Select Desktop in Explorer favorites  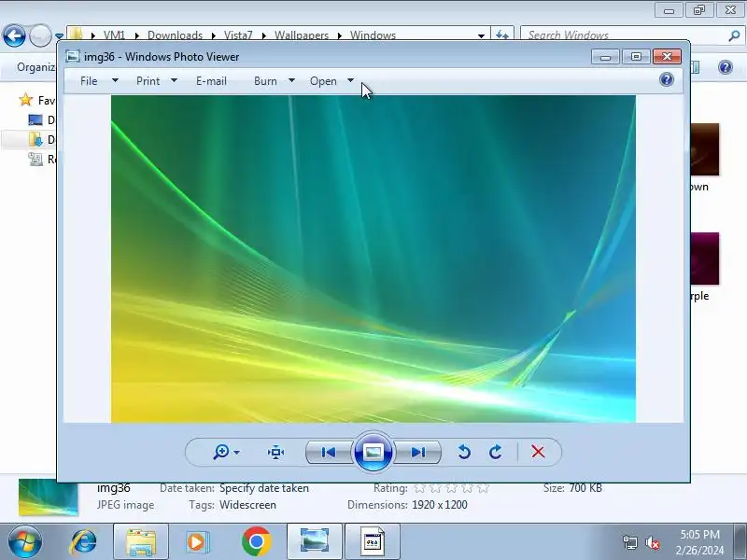(41, 119)
